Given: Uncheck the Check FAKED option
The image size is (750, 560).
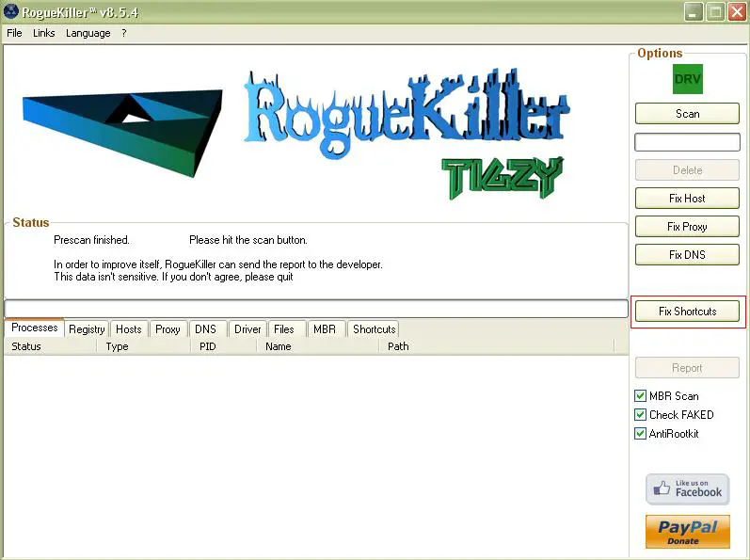Looking at the screenshot, I should click(640, 415).
